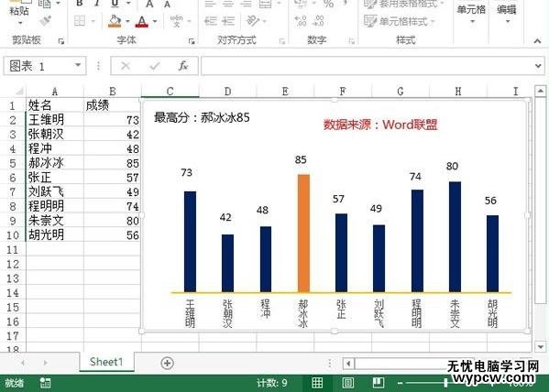
Task: Select column B header
Action: [x=113, y=92]
